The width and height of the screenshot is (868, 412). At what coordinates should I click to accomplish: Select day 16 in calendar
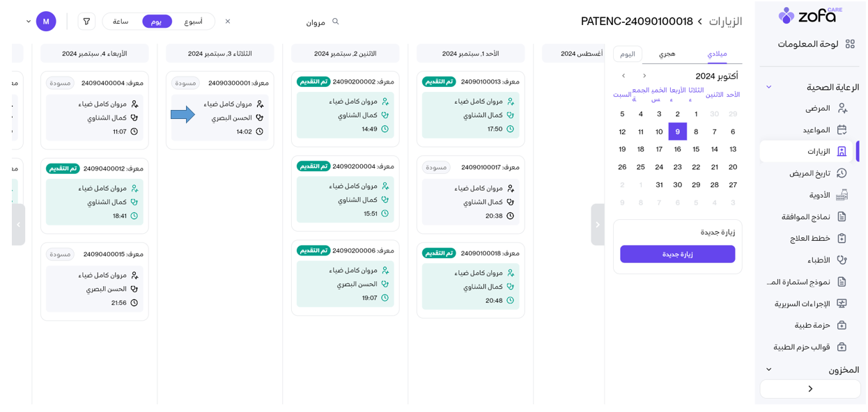tap(677, 149)
